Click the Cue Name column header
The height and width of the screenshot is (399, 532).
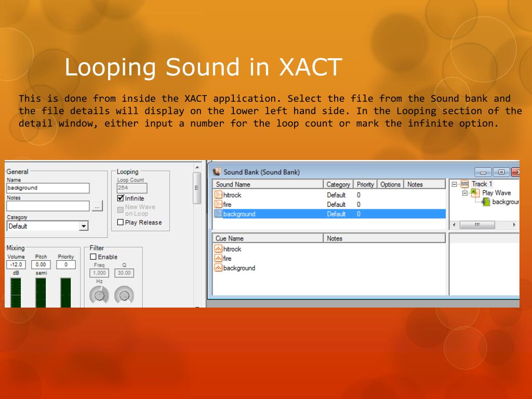point(268,238)
